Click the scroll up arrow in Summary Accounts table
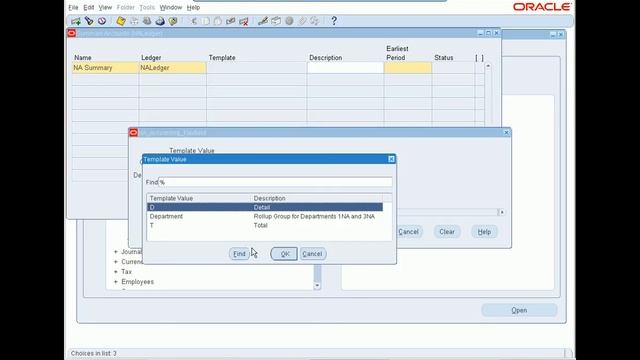The width and height of the screenshot is (640, 360). tap(488, 66)
